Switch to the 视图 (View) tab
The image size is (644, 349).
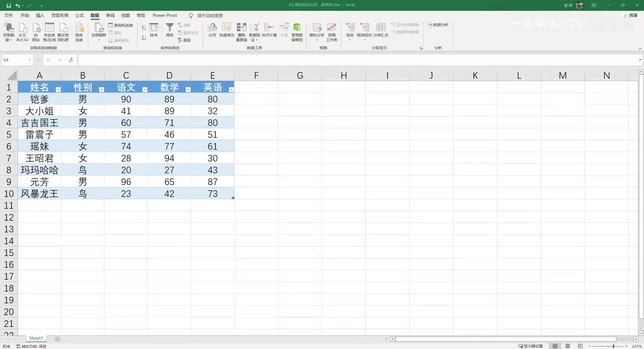click(126, 16)
